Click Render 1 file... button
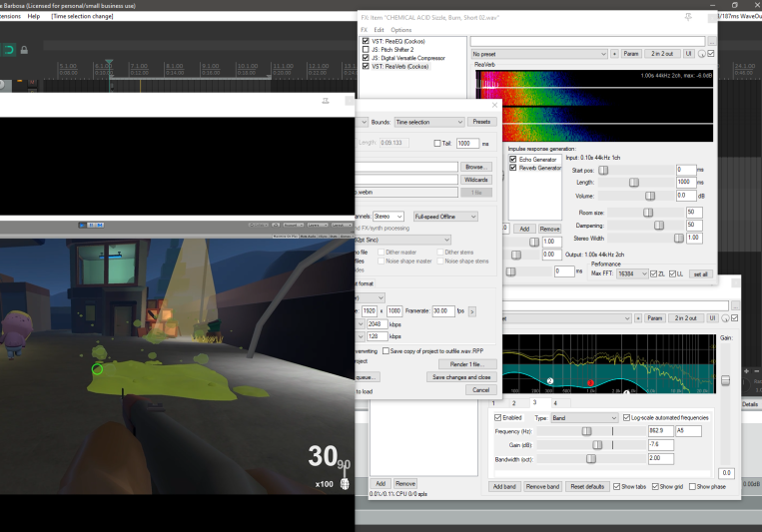Screen dimensions: 762x532 point(467,364)
